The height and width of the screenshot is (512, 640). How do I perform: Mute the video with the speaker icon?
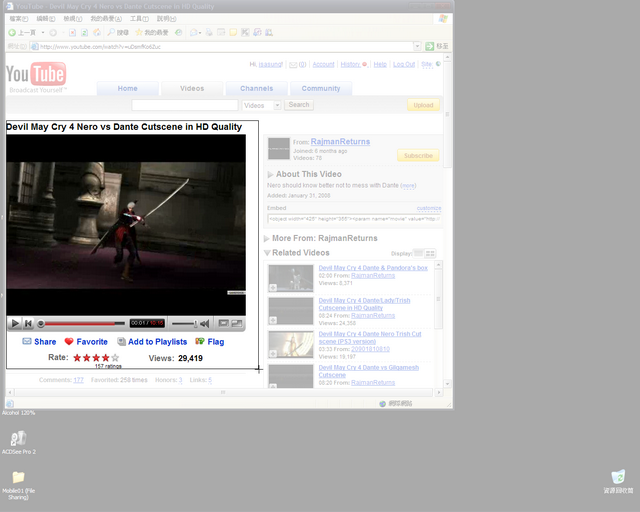[x=205, y=324]
